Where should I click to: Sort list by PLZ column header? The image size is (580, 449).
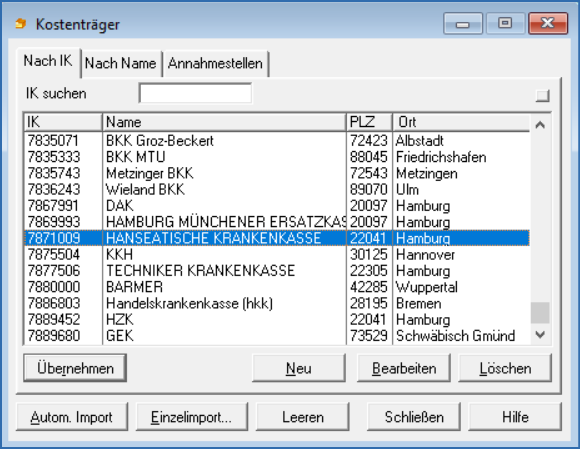tap(369, 122)
